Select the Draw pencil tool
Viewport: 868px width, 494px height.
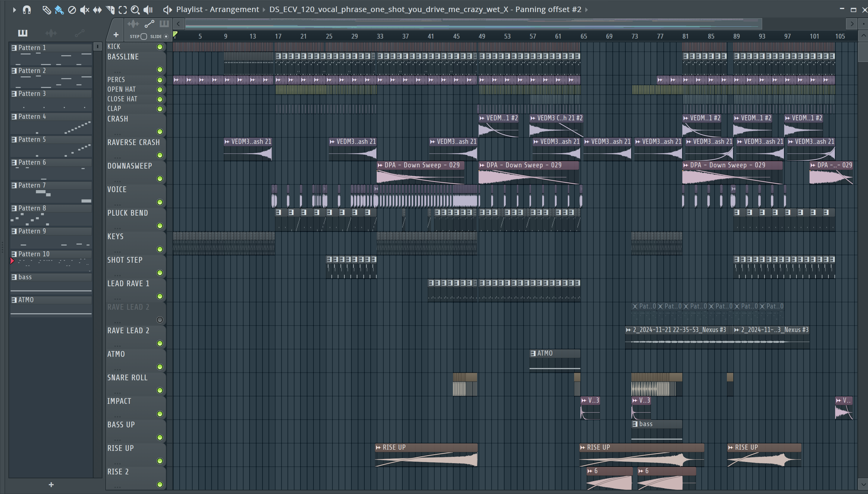(46, 10)
